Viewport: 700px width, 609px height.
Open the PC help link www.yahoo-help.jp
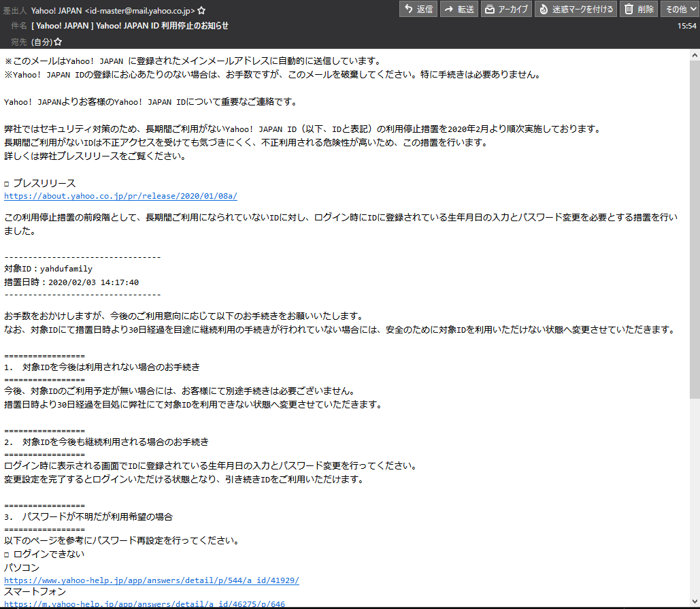151,580
